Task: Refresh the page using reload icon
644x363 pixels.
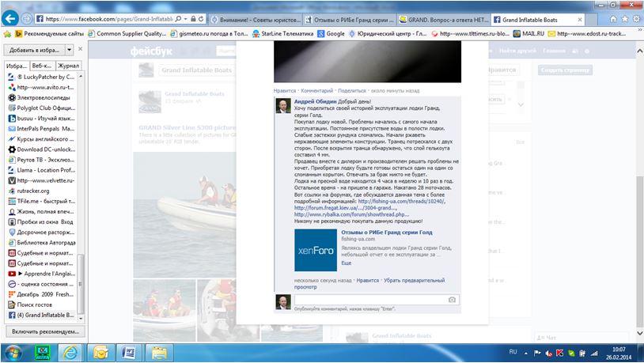Action: click(x=201, y=19)
